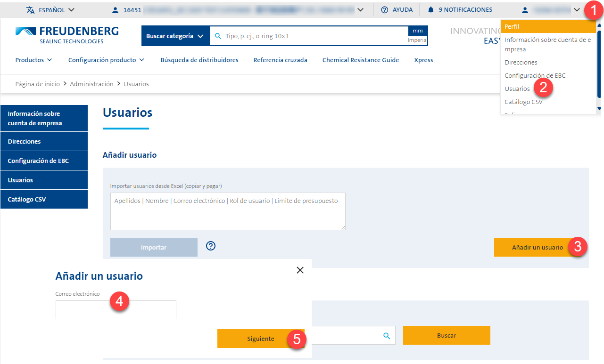Open the Ayuda help icon
Screen dimensions: 604x364
(385, 10)
